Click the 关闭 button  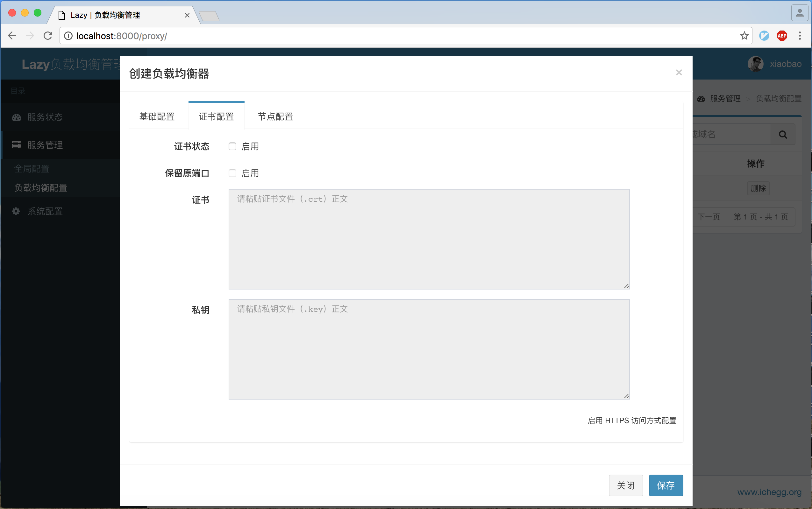coord(625,485)
